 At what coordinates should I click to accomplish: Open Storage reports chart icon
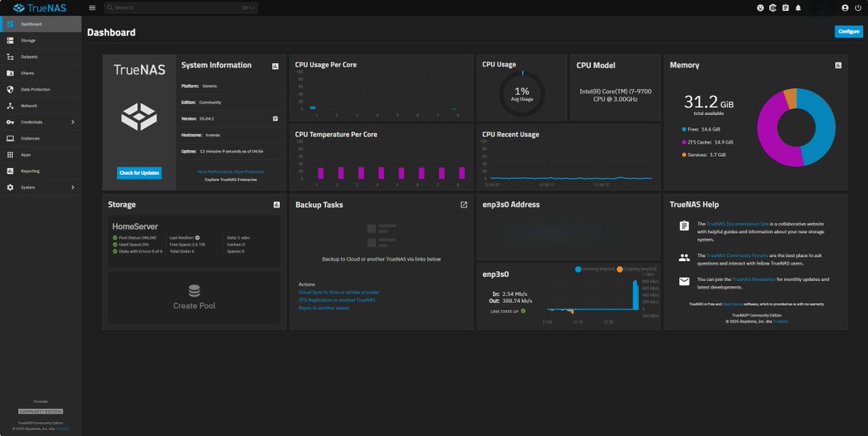tap(276, 205)
